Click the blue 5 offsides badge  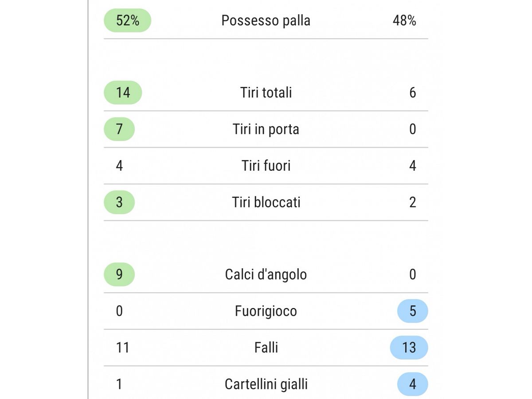pyautogui.click(x=413, y=311)
